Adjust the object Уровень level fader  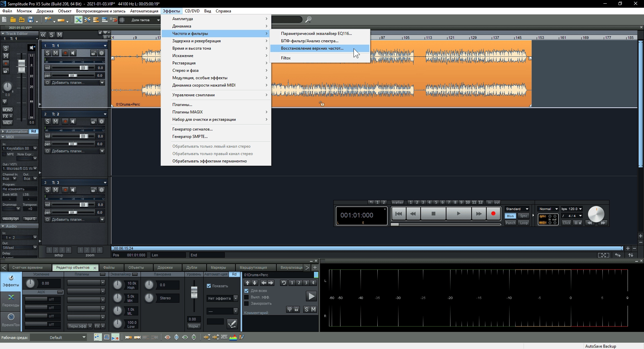194,292
